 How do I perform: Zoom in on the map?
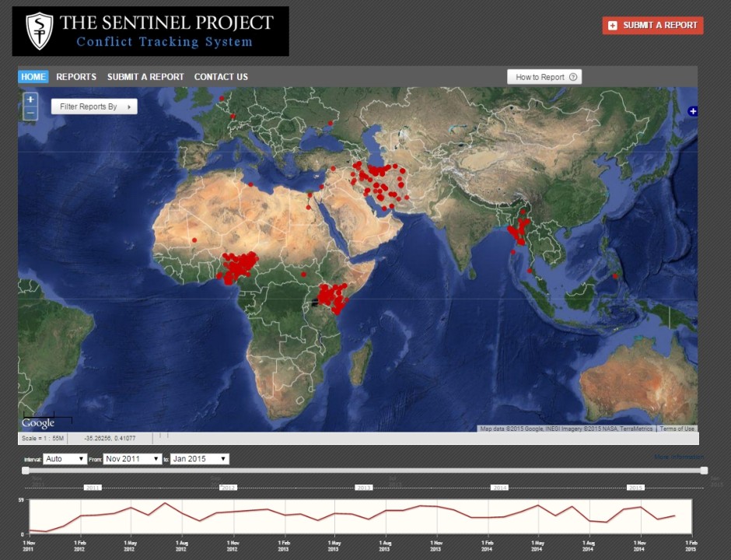[x=30, y=100]
